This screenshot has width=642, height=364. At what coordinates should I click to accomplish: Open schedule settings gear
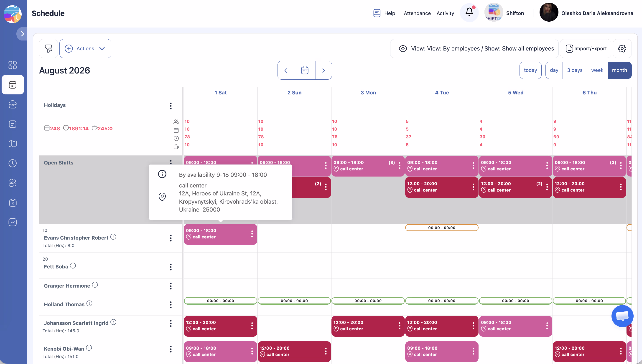(x=622, y=48)
